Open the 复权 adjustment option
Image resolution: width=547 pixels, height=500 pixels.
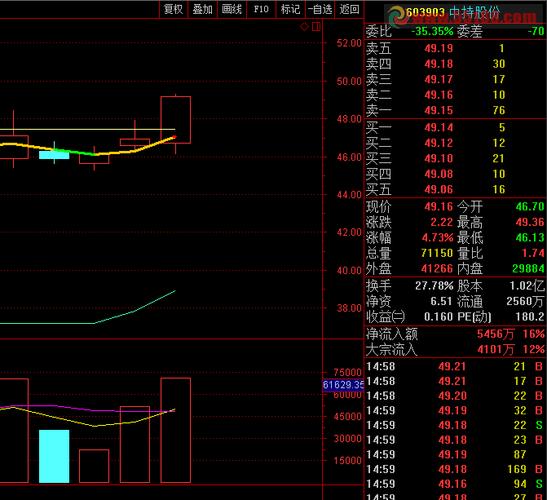(173, 9)
